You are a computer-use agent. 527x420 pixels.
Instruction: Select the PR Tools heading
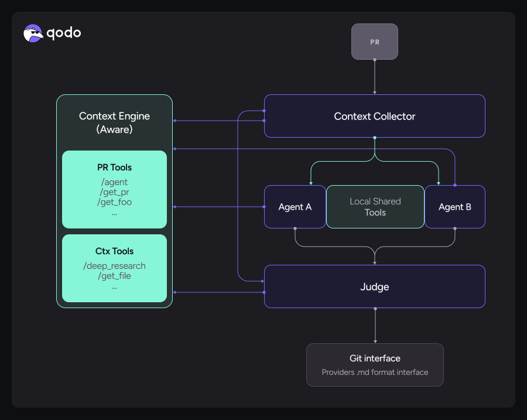(114, 168)
